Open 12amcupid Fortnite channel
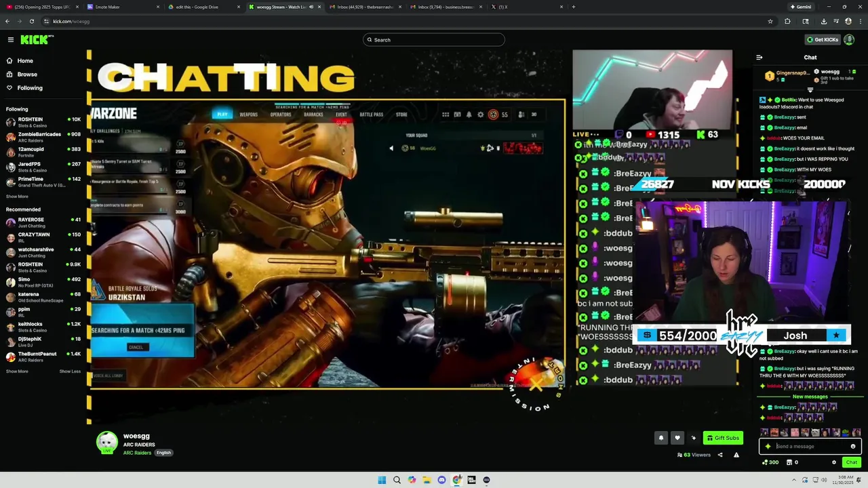The height and width of the screenshot is (488, 868). (43, 152)
